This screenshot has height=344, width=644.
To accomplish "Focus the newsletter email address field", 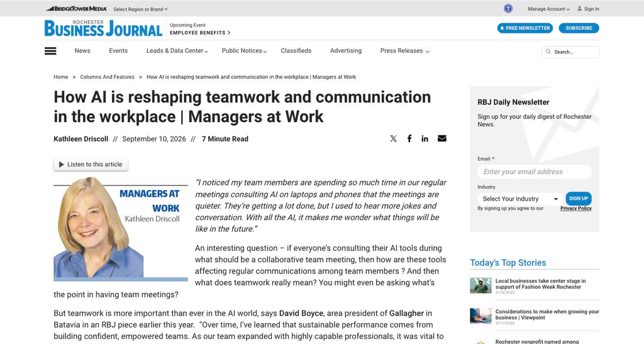I will (x=535, y=172).
